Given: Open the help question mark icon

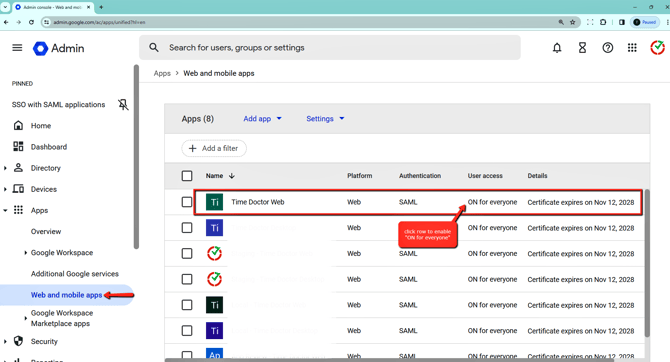Looking at the screenshot, I should pyautogui.click(x=608, y=48).
